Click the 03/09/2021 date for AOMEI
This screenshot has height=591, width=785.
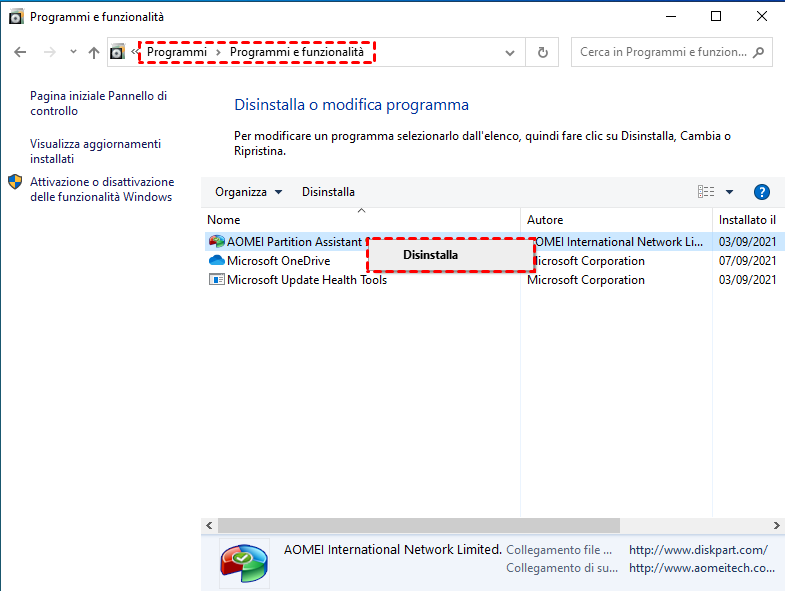[x=747, y=242]
